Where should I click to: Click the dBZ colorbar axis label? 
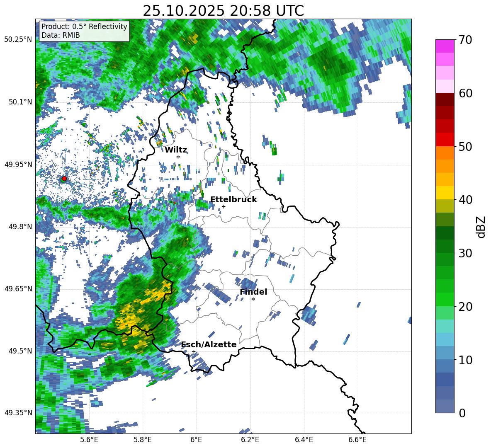481,227
